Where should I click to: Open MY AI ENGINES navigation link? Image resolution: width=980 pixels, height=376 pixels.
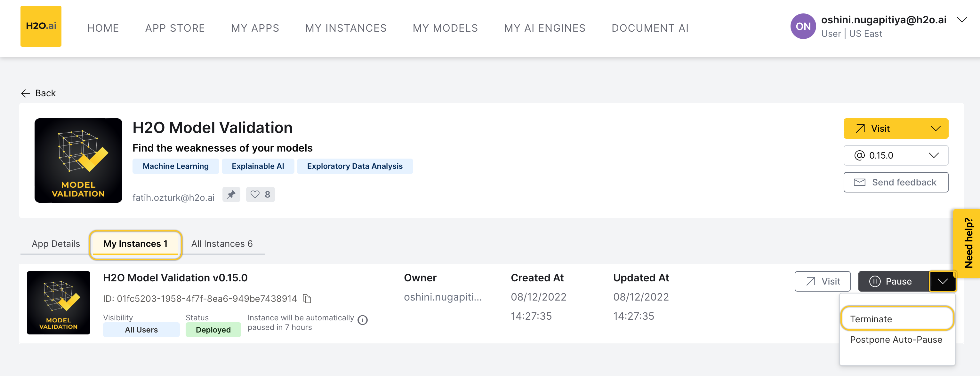[544, 28]
